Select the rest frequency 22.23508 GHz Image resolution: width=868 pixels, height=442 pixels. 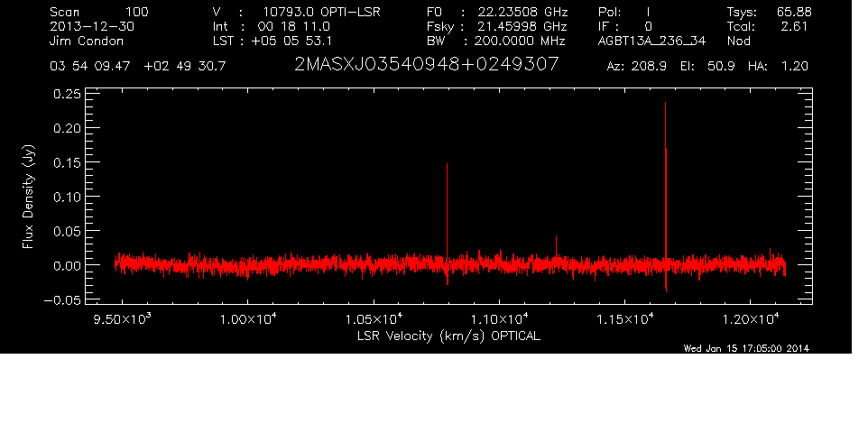pyautogui.click(x=522, y=12)
